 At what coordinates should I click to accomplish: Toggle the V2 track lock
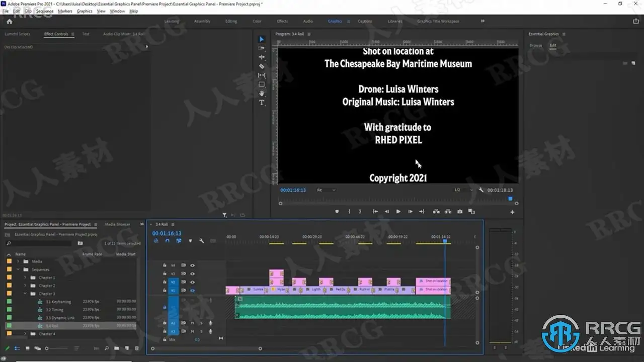click(x=165, y=282)
